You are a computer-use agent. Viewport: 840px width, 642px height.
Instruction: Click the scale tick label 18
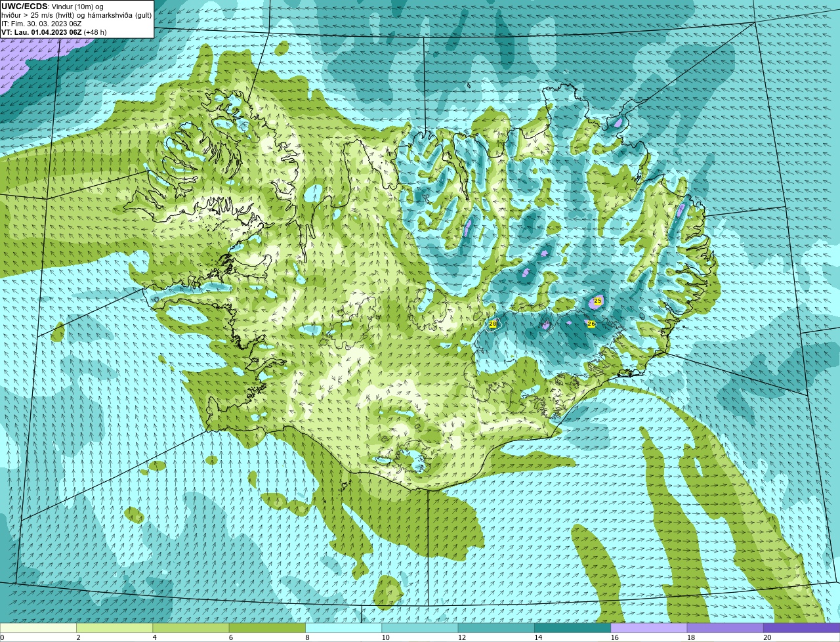(x=690, y=637)
